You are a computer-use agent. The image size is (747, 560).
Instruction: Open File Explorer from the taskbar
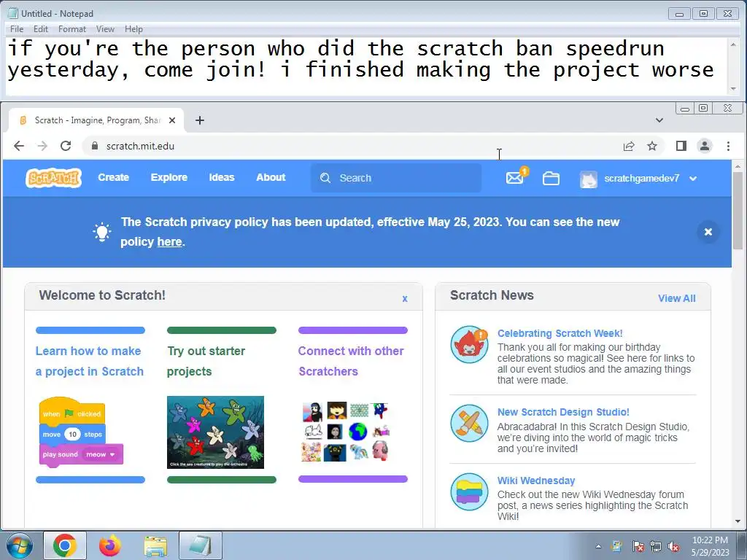tap(155, 545)
